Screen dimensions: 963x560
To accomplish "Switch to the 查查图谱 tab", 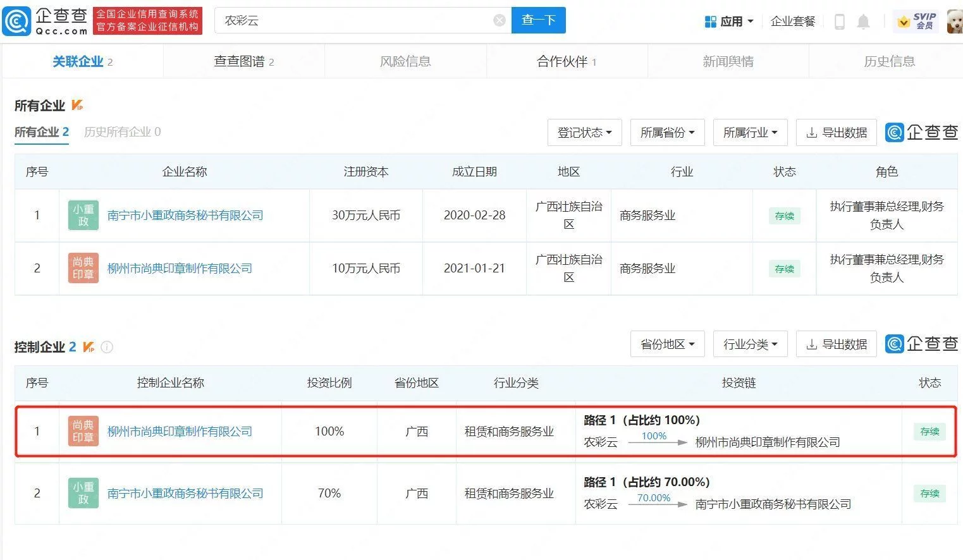I will pyautogui.click(x=244, y=61).
